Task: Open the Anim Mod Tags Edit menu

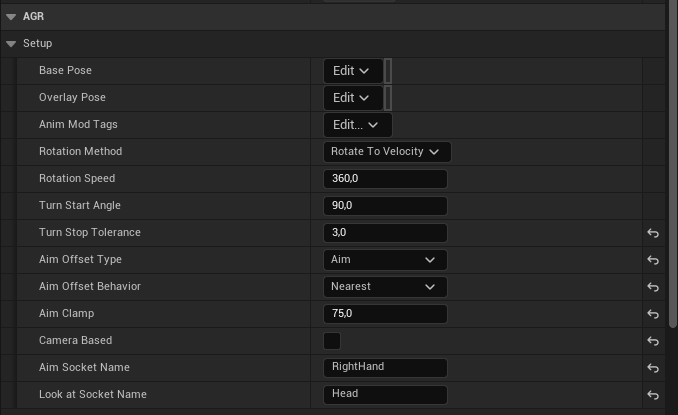Action: (x=357, y=125)
